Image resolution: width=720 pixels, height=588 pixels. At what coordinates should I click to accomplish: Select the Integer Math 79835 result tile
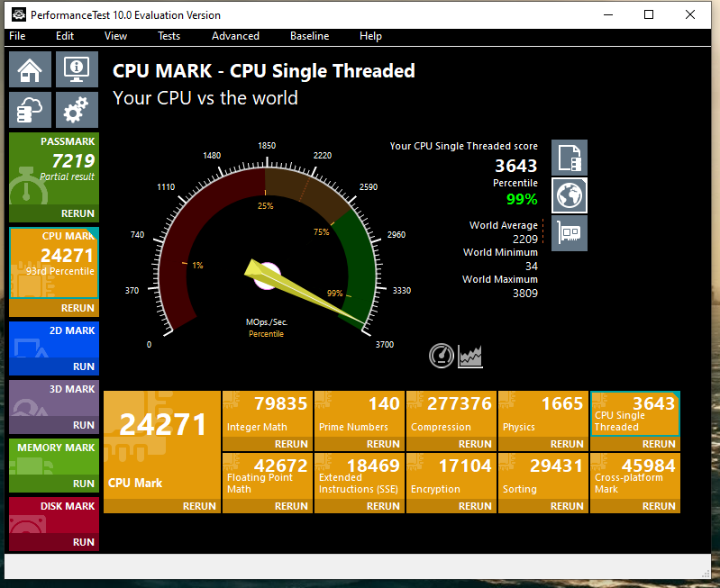(268, 414)
